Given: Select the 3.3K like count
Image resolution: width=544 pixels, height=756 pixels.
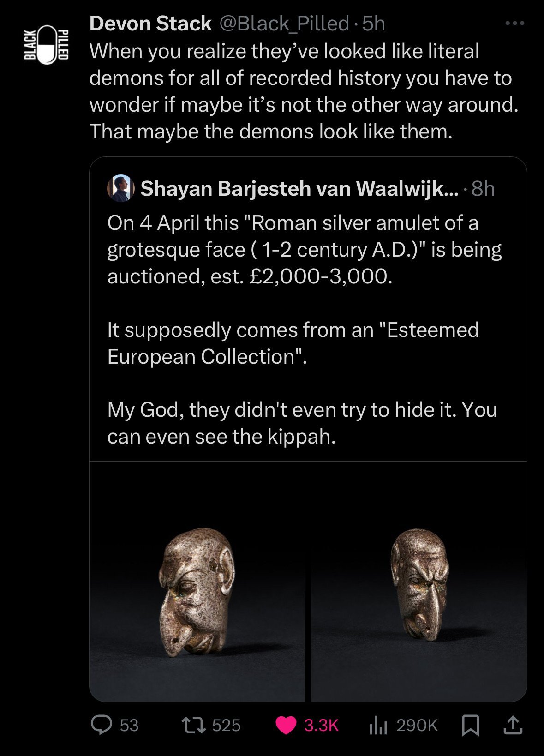Looking at the screenshot, I should (322, 725).
